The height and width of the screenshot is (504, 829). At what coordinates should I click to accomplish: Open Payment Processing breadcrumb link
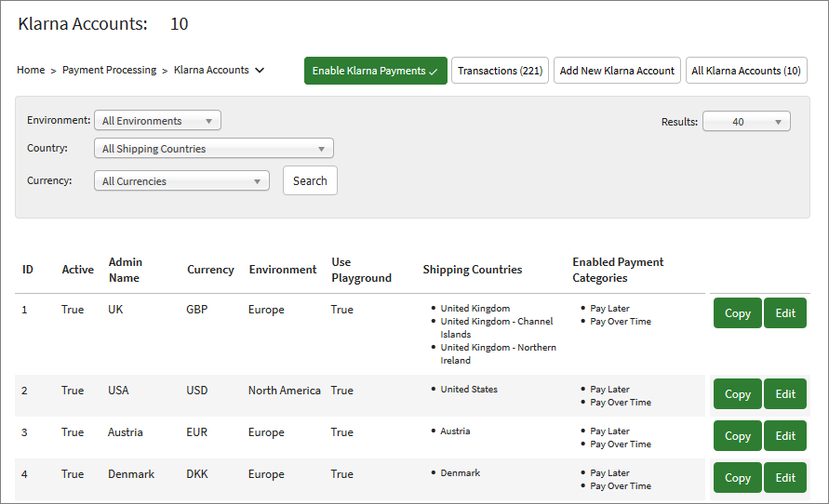(x=110, y=70)
